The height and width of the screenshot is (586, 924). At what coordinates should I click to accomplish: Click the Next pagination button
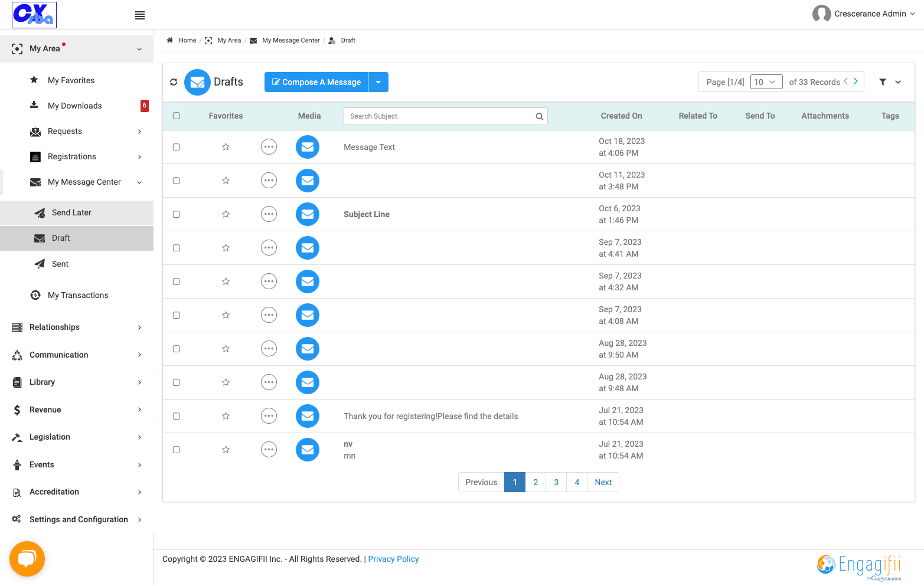[603, 482]
